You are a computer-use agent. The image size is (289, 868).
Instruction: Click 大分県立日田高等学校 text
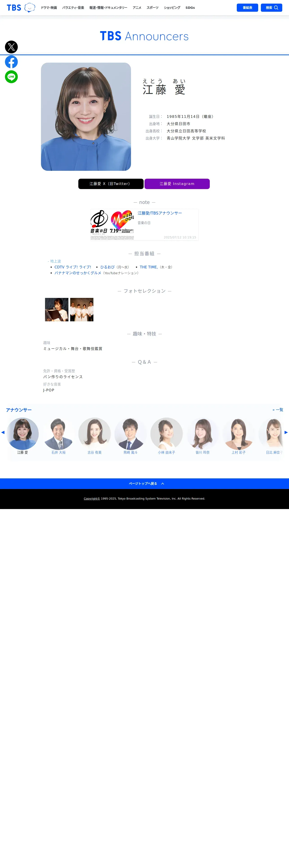[x=186, y=131]
